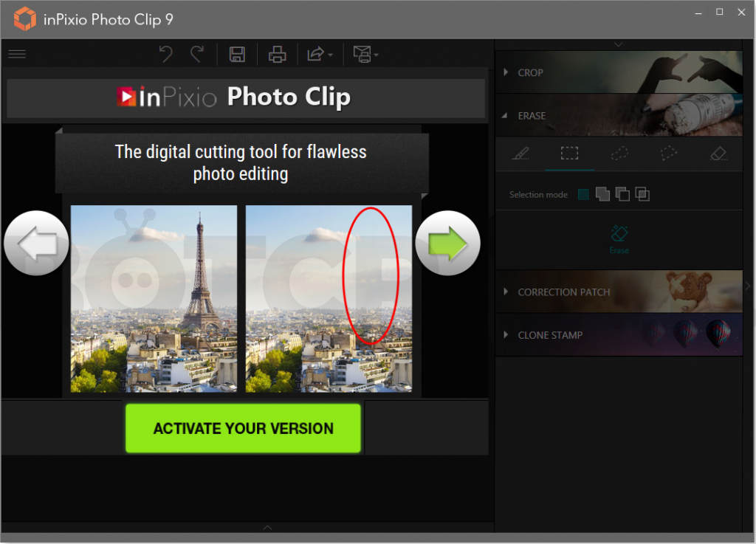
Task: Enable subtract from selection mode
Action: 622,194
